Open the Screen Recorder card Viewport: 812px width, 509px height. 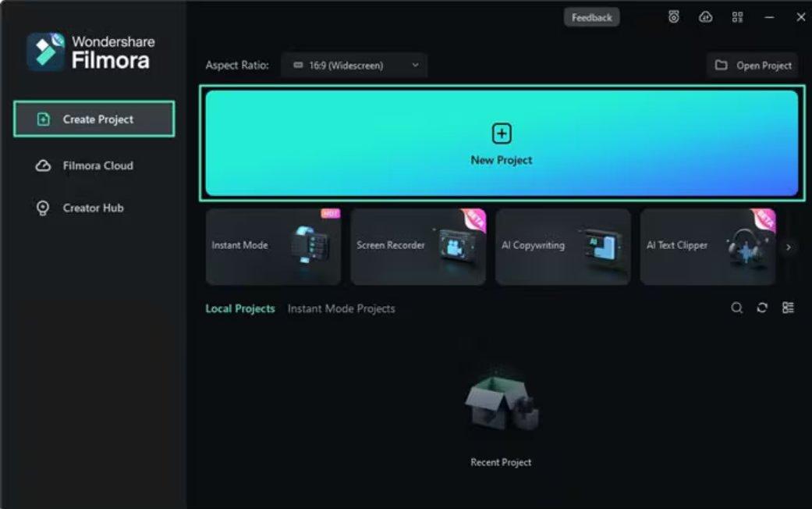(x=418, y=247)
